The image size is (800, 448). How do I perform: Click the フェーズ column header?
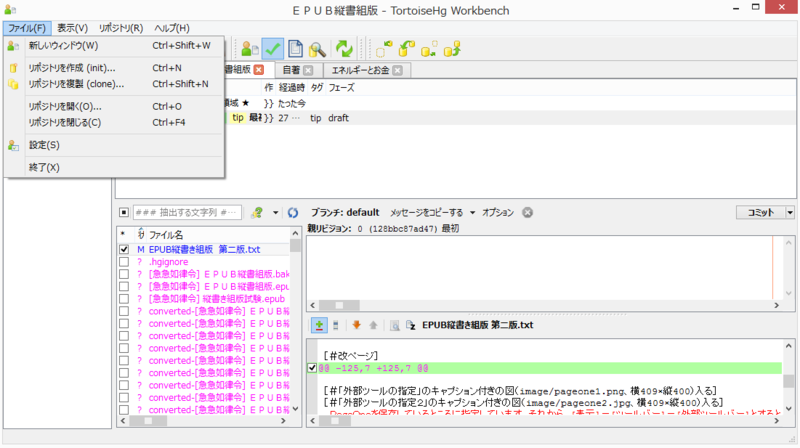click(341, 88)
